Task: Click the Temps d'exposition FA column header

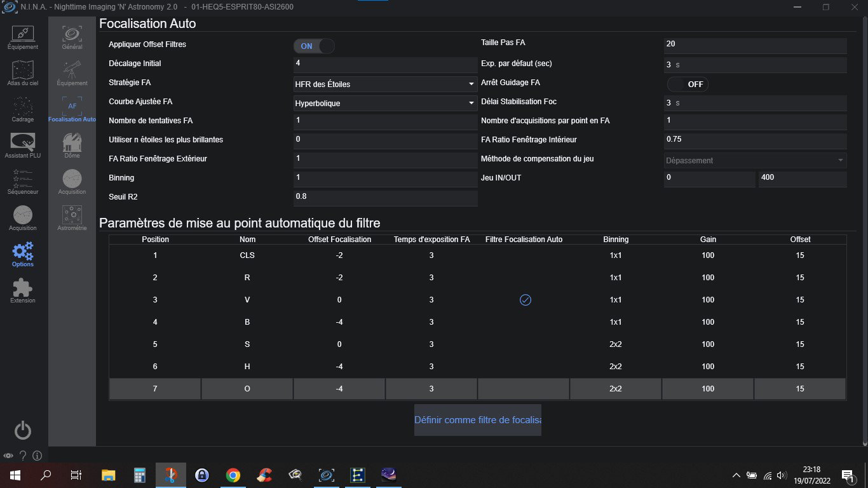Action: pos(431,240)
